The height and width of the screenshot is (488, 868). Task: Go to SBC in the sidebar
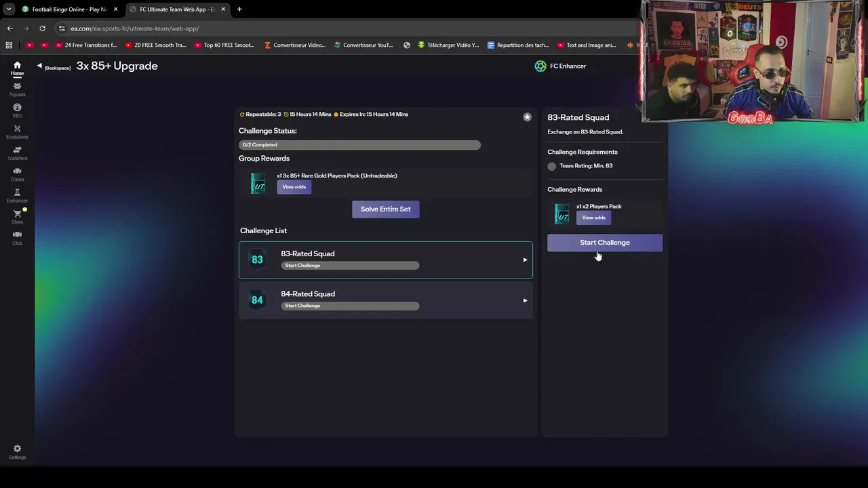[x=17, y=110]
